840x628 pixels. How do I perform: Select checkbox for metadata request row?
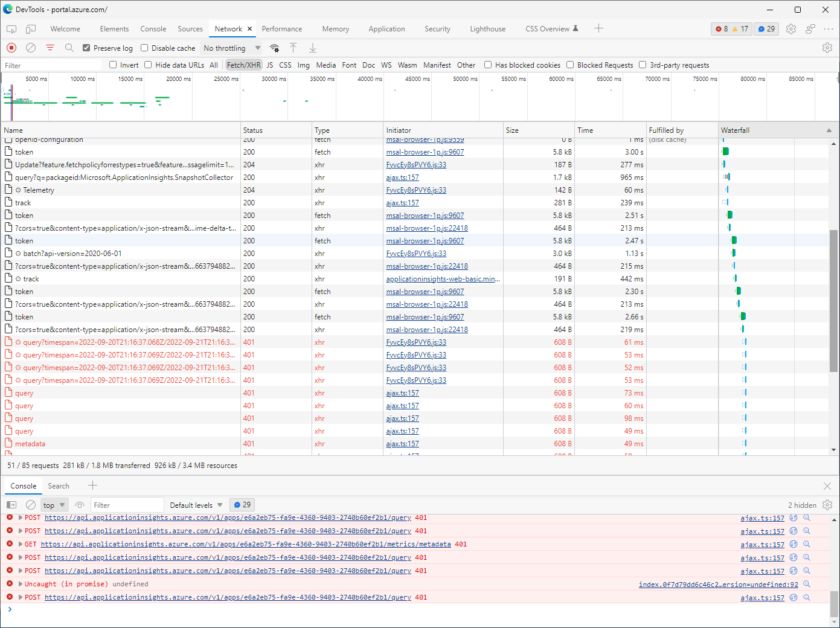click(x=8, y=443)
